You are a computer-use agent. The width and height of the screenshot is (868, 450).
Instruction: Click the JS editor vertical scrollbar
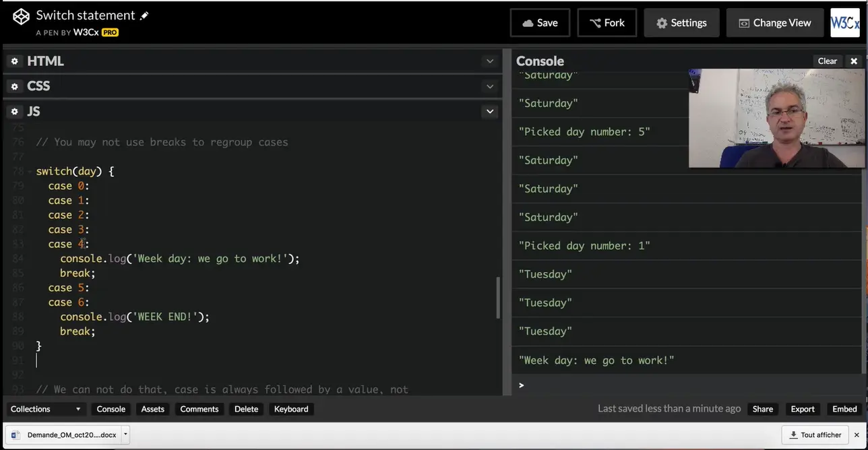click(x=498, y=298)
